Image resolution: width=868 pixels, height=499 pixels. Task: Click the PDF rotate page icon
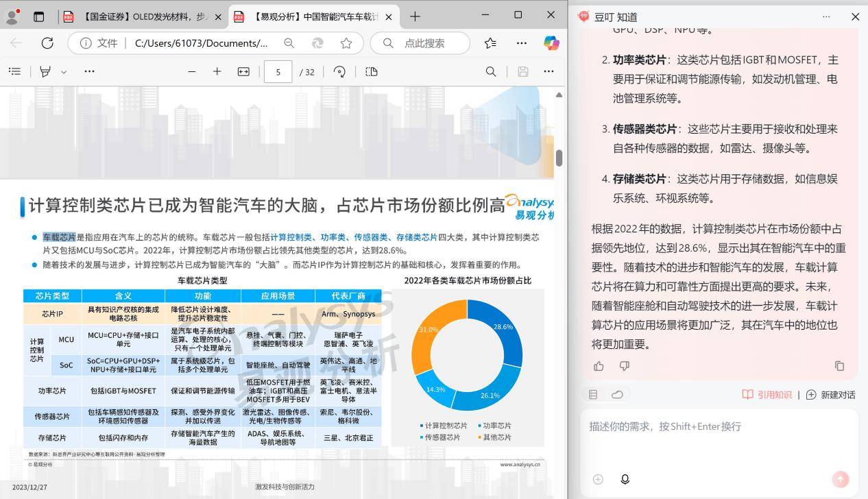point(339,71)
